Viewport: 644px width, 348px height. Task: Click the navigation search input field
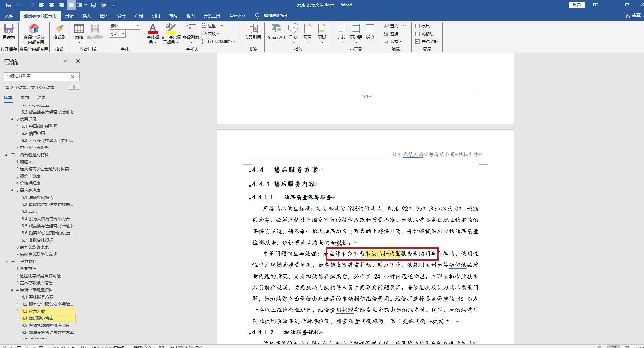coord(37,77)
